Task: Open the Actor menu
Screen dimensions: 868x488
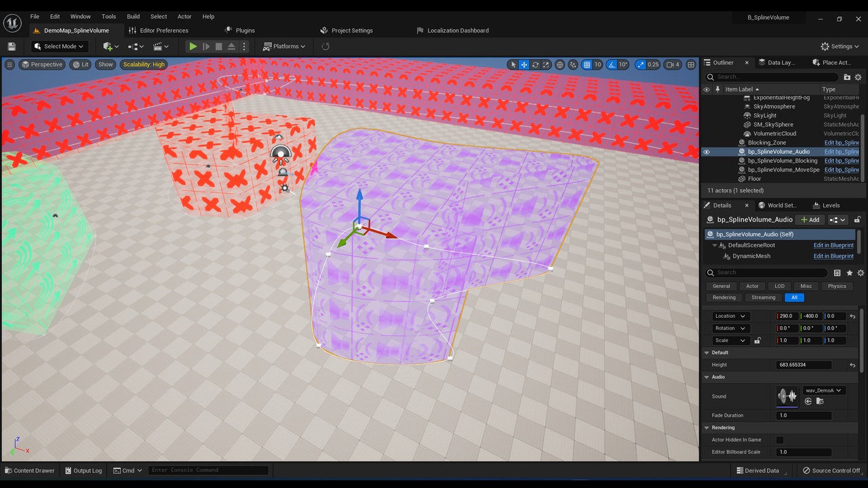Action: point(184,16)
